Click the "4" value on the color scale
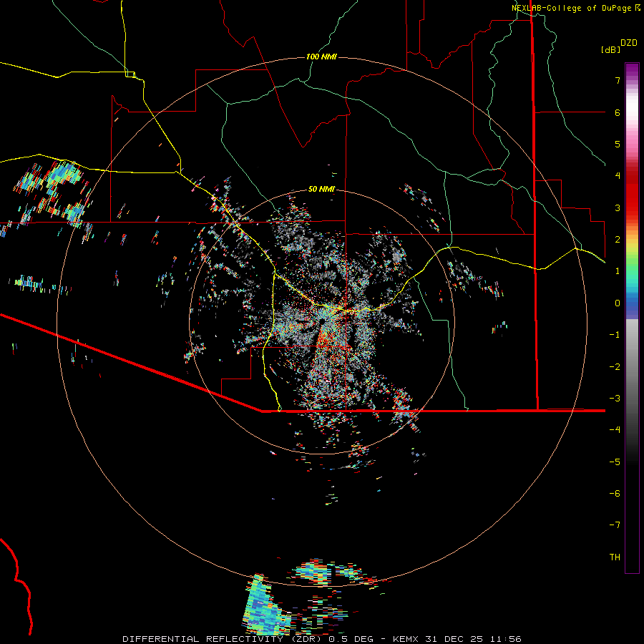Image resolution: width=644 pixels, height=644 pixels. click(618, 176)
